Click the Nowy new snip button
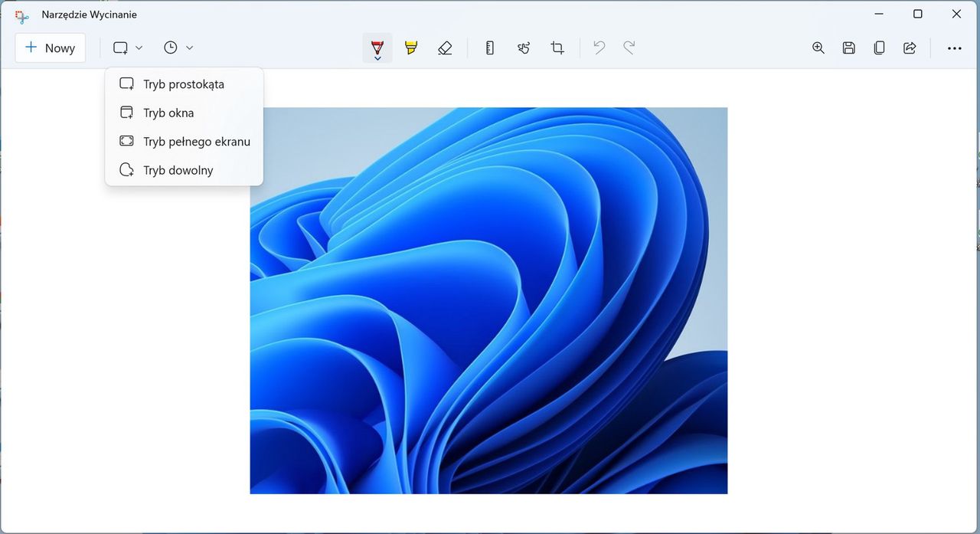Screen dimensions: 980x534 click(x=51, y=48)
